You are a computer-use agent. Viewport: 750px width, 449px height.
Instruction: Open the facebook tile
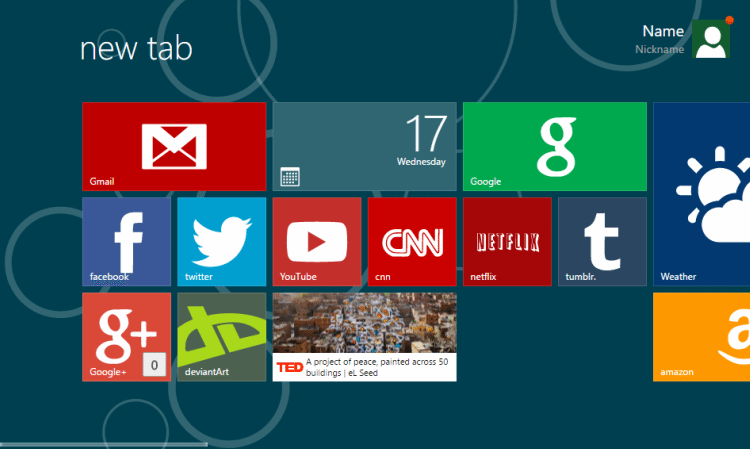click(x=126, y=241)
